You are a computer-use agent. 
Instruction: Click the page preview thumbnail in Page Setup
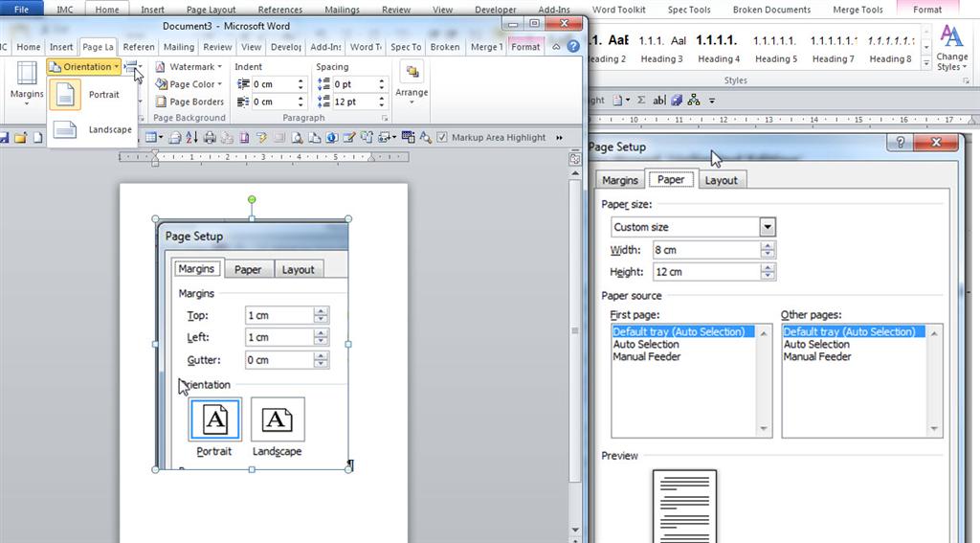pos(684,506)
